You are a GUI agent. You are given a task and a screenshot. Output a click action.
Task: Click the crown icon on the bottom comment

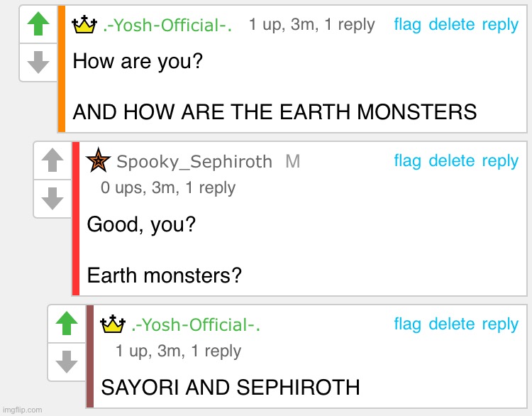click(x=113, y=324)
